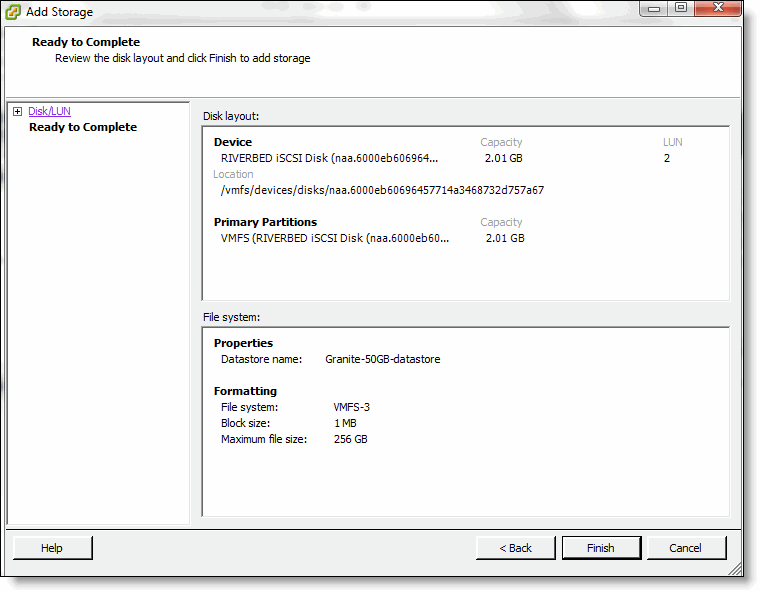760x593 pixels.
Task: Click the Device header in disk layout
Action: 233,142
